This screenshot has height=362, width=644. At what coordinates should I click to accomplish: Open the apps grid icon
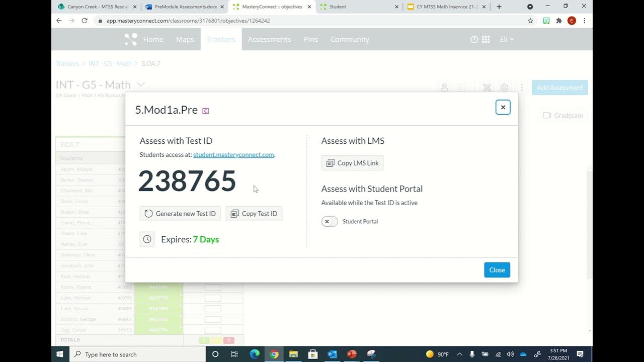[486, 39]
